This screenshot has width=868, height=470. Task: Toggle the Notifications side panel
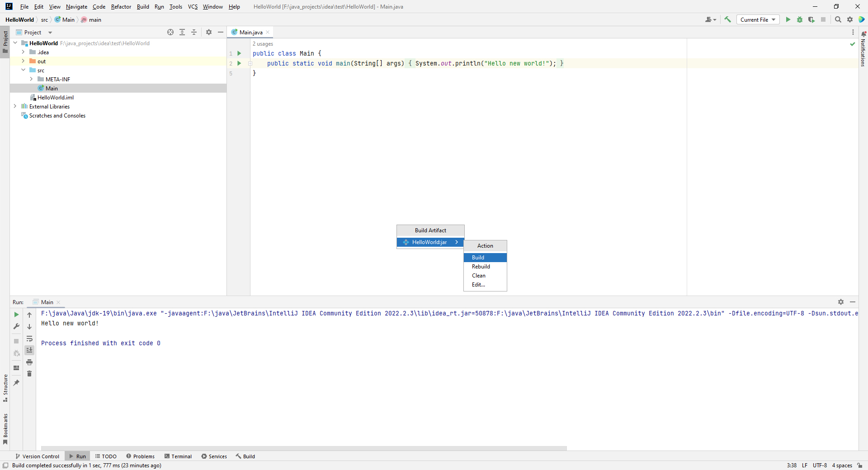[863, 49]
